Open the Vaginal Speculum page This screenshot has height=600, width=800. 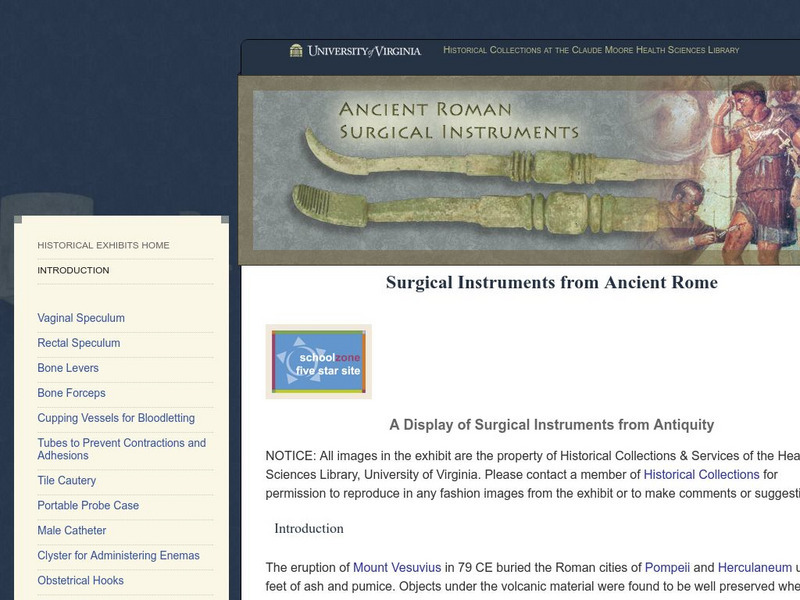81,318
